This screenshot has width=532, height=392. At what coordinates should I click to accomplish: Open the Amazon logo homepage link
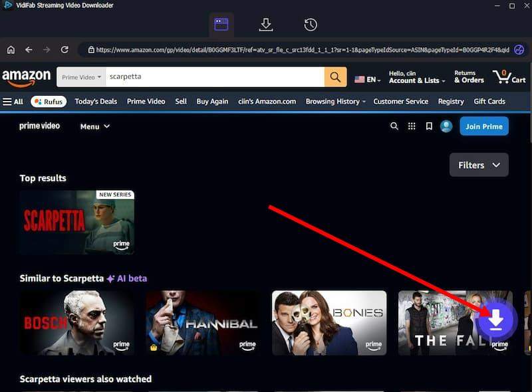(x=27, y=78)
